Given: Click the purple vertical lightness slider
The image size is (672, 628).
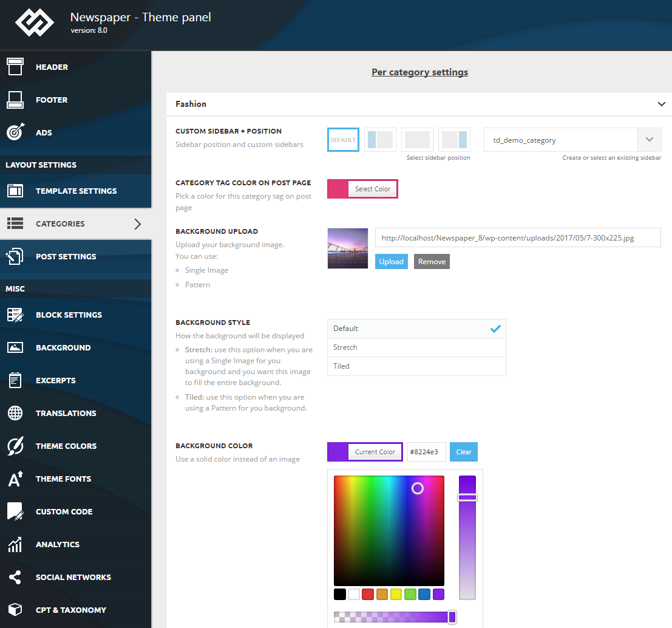Looking at the screenshot, I should [x=467, y=538].
